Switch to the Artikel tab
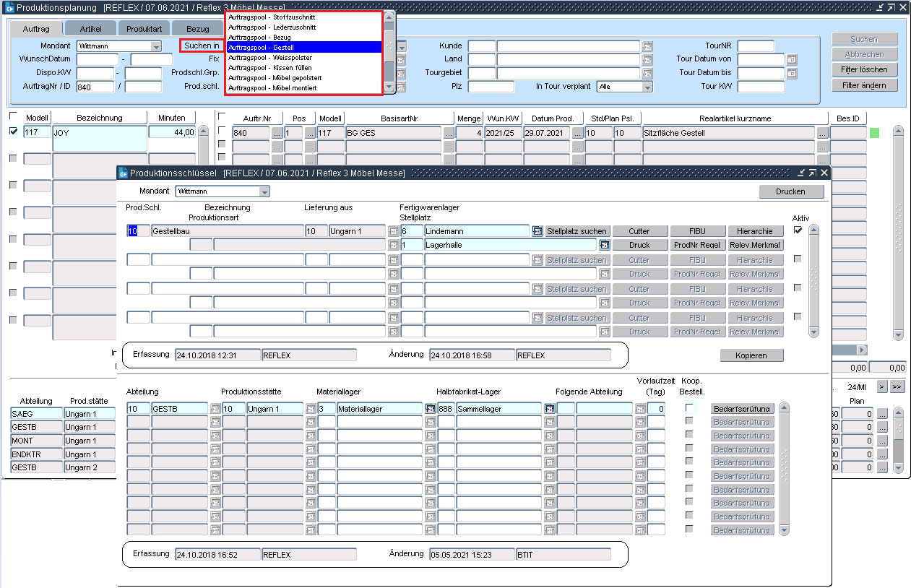 [x=90, y=29]
